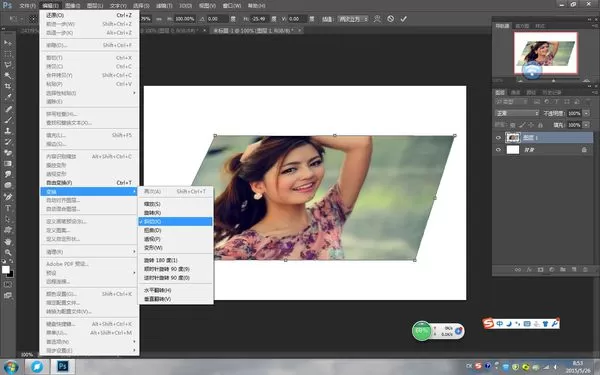Click the link layers icon
Screen dimensions: 600x375
518,270
